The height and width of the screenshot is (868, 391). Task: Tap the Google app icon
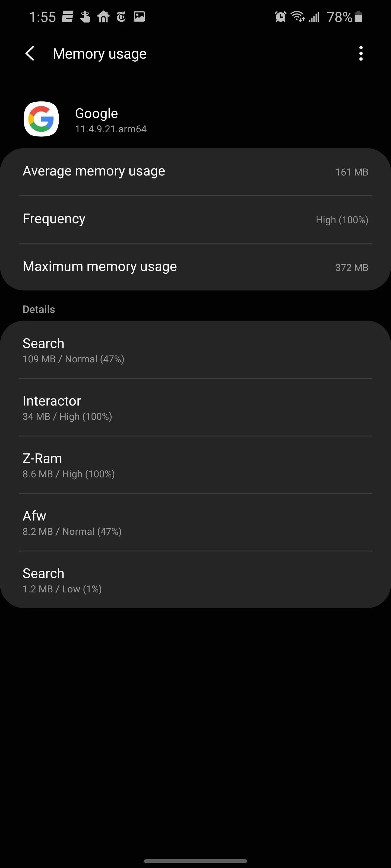coord(41,119)
